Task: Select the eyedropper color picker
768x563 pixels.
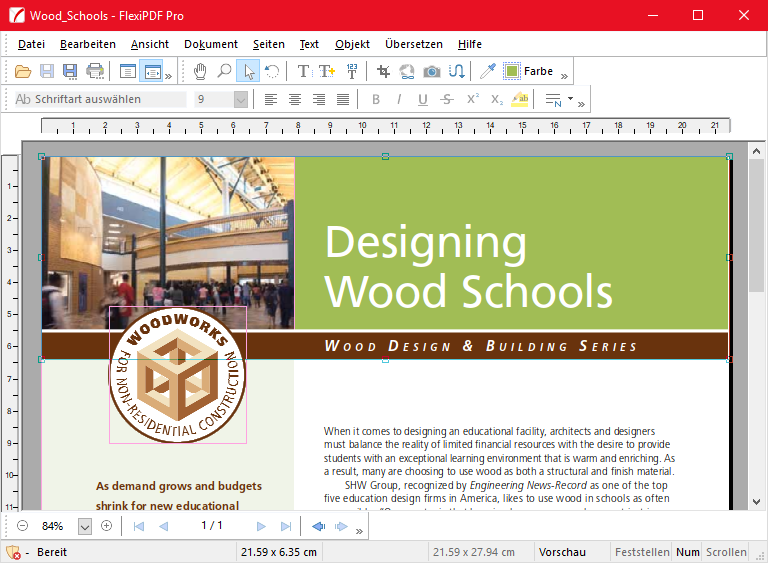Action: click(487, 71)
